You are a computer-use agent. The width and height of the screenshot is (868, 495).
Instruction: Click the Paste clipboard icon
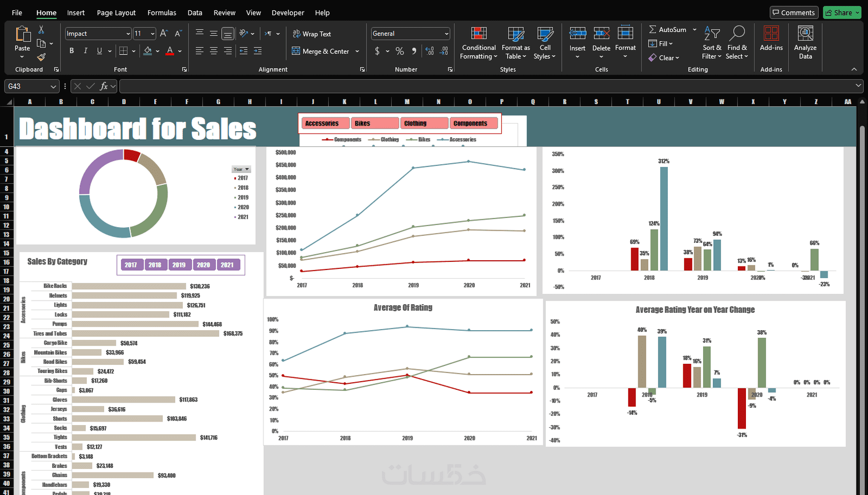(22, 34)
